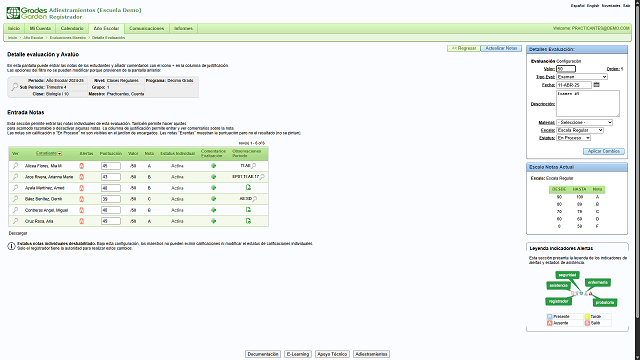Open the filter magnifier beside Período details
Screen dimensions: 640x360
coord(15,87)
